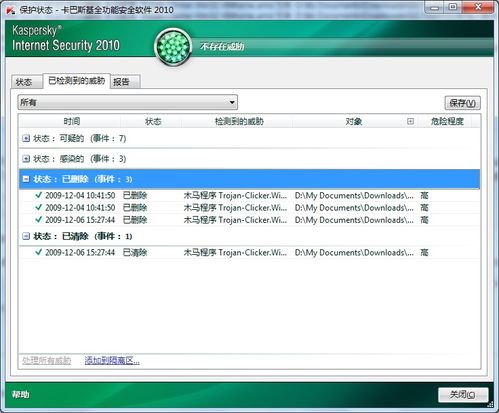Close the window with the red X

pyautogui.click(x=478, y=7)
